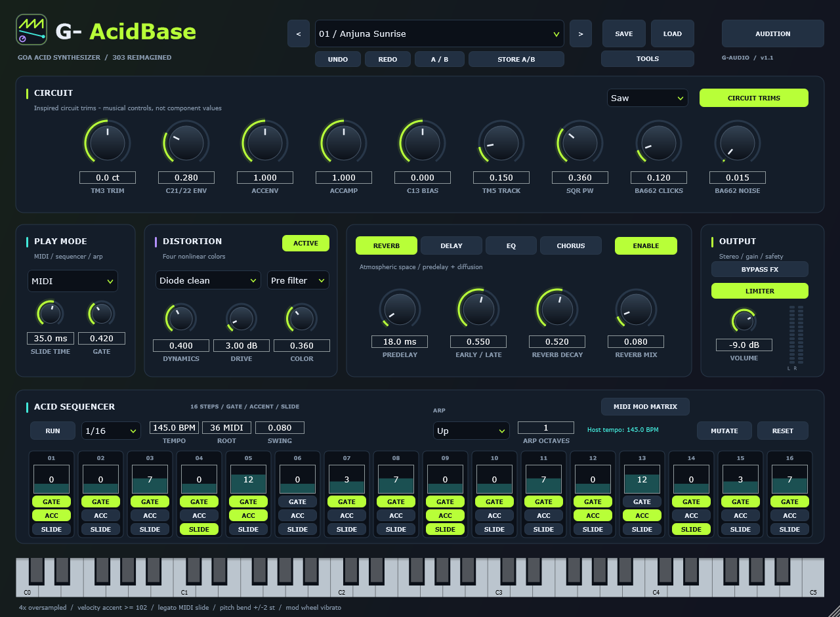Click the G-AcidBase logo icon
The height and width of the screenshot is (617, 840).
click(31, 30)
